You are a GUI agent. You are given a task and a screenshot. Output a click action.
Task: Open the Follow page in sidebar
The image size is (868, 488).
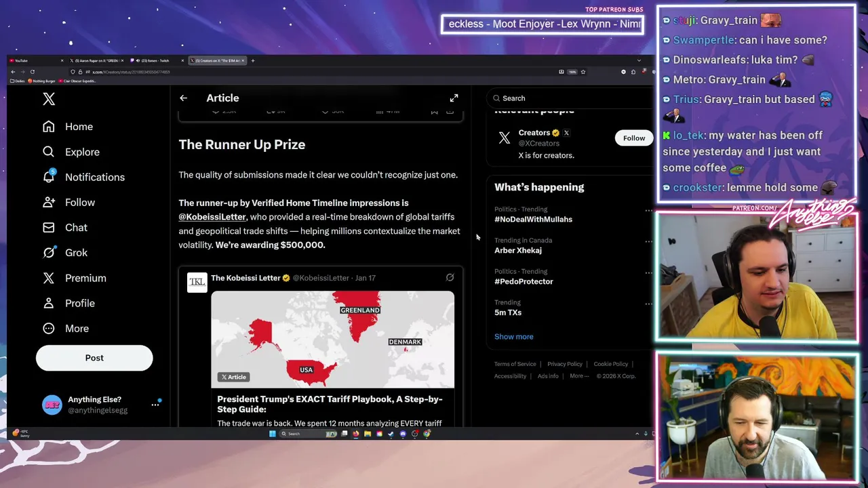pos(68,202)
